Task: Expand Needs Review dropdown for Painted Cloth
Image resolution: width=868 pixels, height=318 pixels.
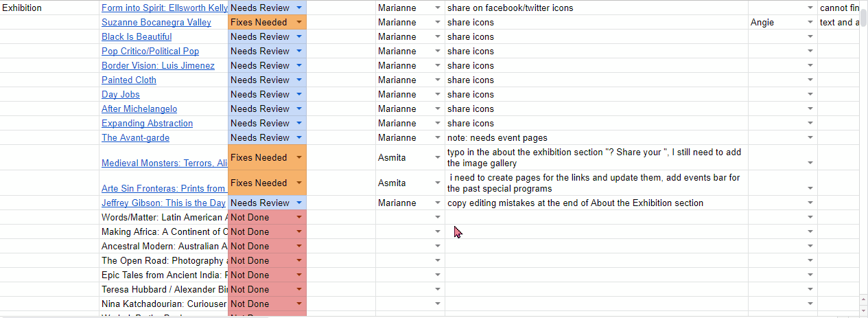Action: (299, 80)
